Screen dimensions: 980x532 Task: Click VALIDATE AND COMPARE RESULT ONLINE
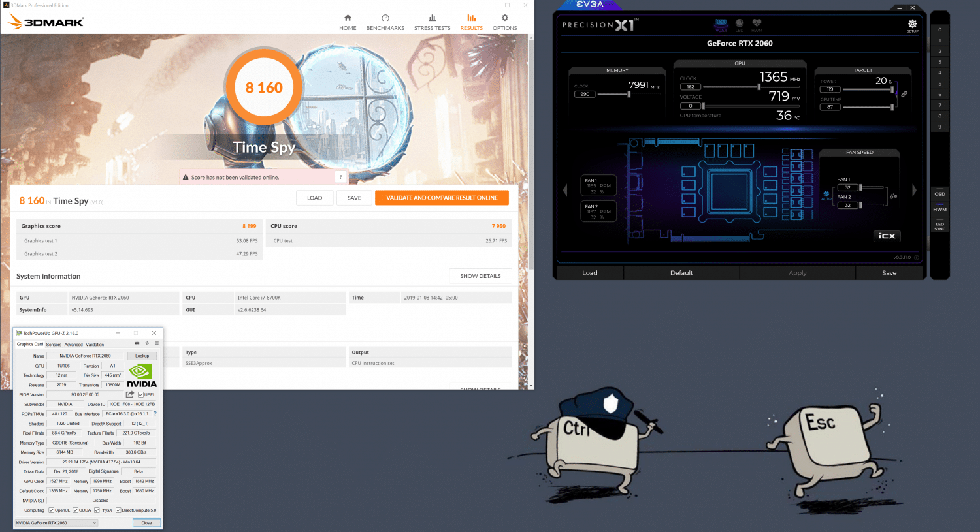point(442,198)
